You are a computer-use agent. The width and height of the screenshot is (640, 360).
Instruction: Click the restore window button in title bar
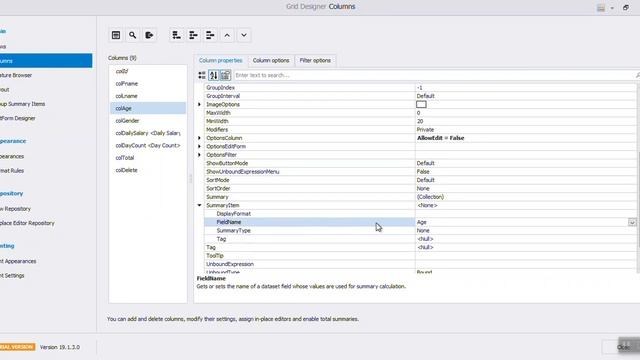tap(626, 7)
